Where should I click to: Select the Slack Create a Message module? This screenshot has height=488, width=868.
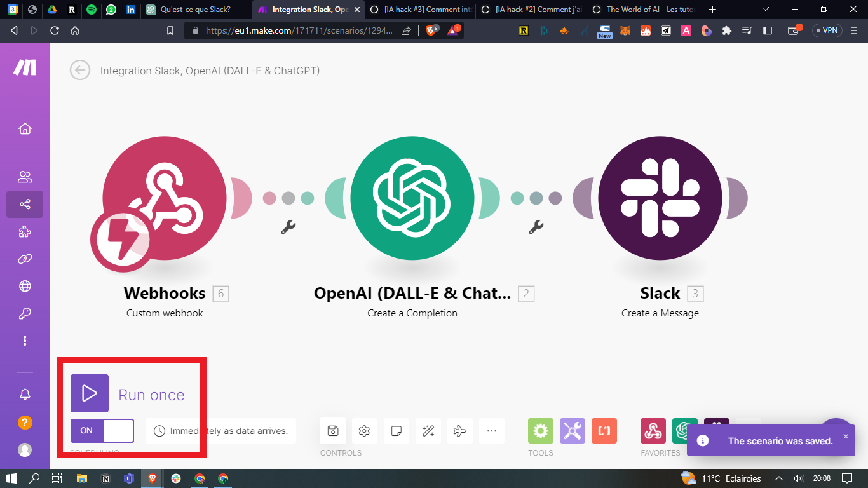660,198
